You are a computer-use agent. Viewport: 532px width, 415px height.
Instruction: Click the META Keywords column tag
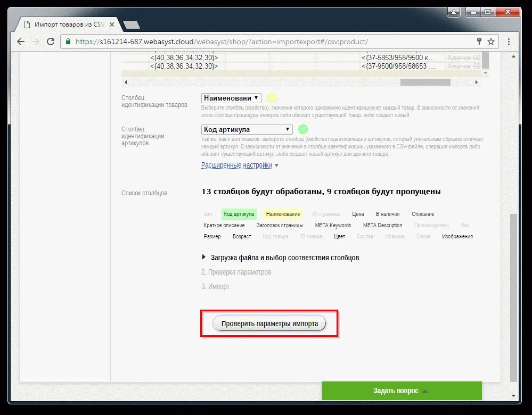[333, 225]
